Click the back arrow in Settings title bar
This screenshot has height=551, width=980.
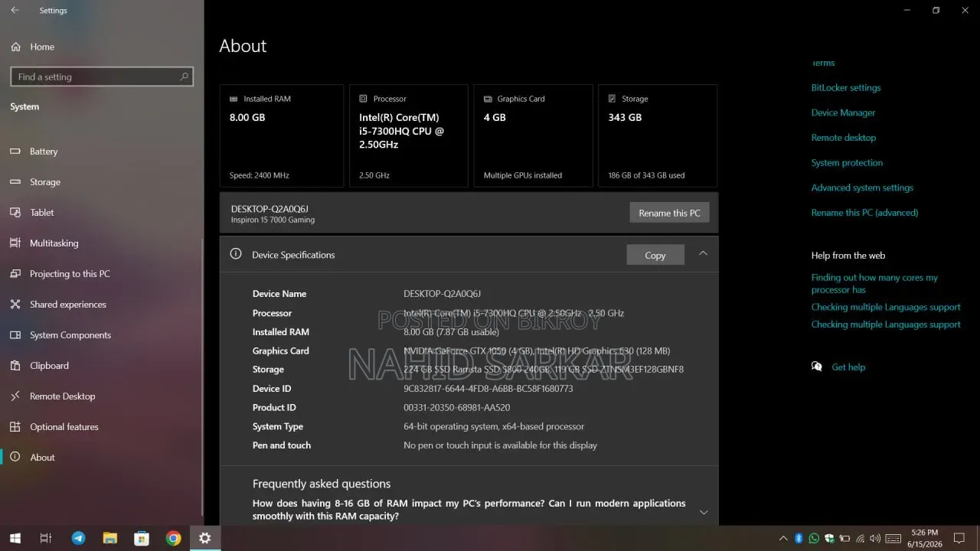(x=15, y=11)
